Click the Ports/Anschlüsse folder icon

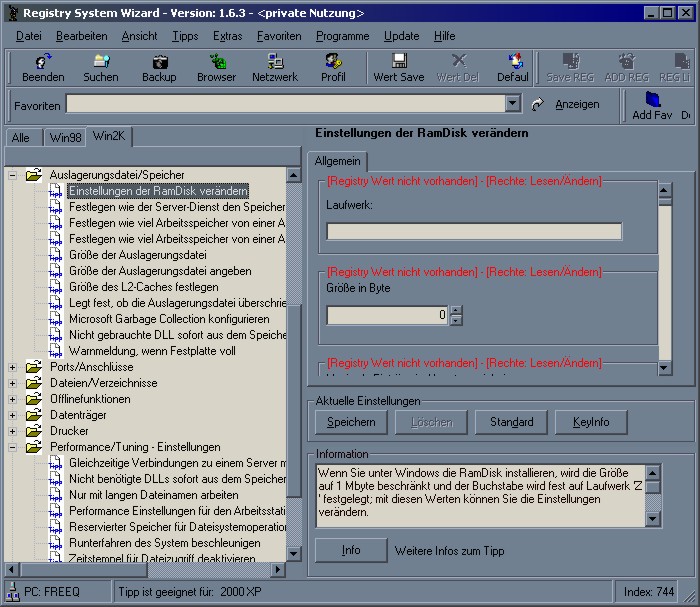click(x=34, y=367)
